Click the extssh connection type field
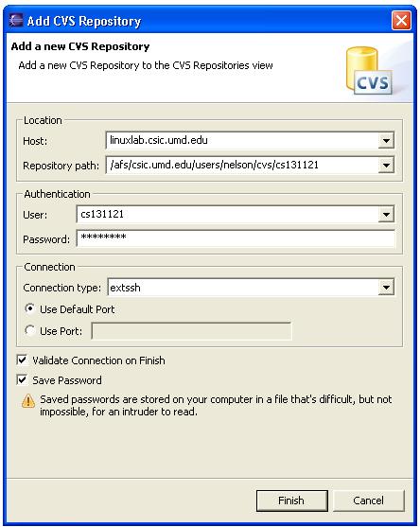Viewport: 420px width, 527px height. pos(243,288)
